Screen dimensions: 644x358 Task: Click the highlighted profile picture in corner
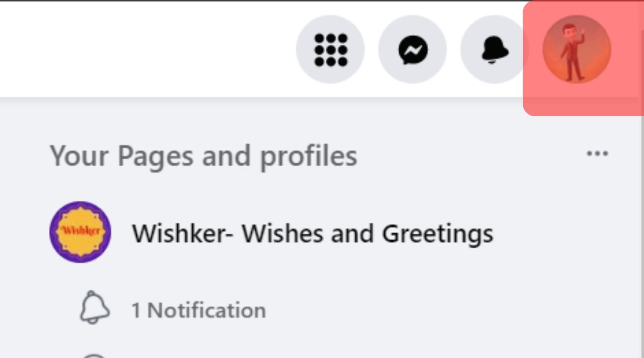pyautogui.click(x=577, y=49)
